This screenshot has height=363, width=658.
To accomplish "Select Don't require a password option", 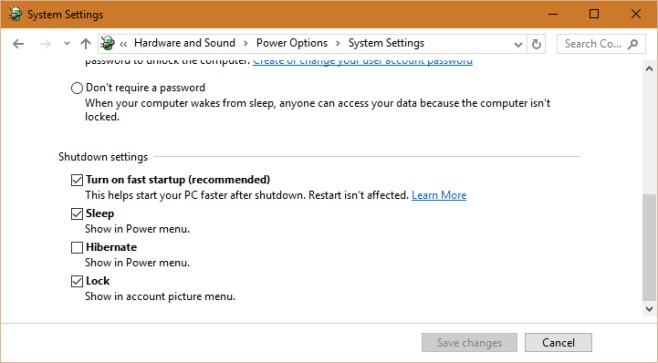I will coord(77,88).
